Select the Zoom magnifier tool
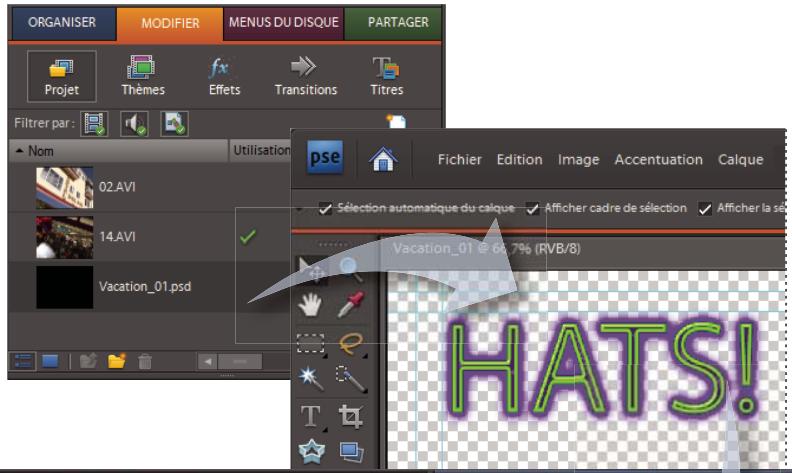792x473 pixels. click(351, 270)
